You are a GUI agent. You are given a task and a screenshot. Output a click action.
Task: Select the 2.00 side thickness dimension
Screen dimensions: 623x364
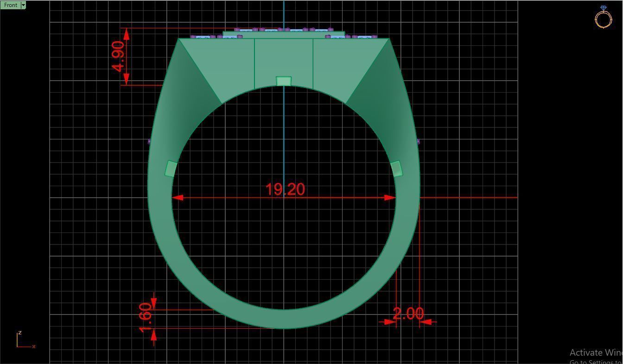click(x=408, y=314)
